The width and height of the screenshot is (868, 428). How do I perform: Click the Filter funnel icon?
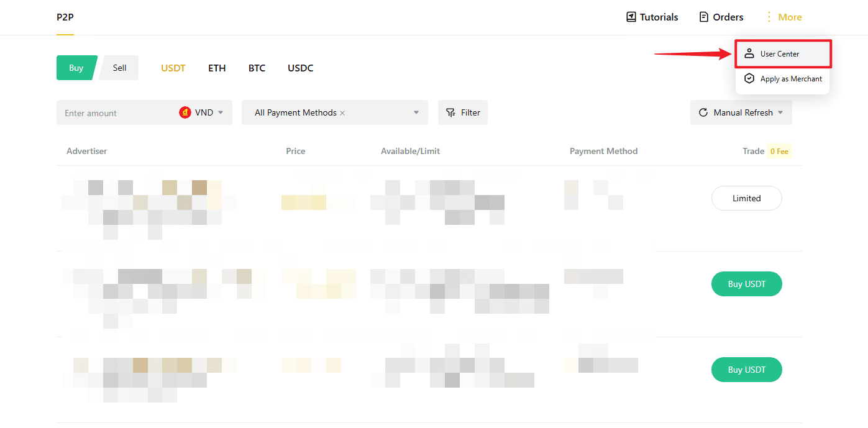(x=451, y=113)
